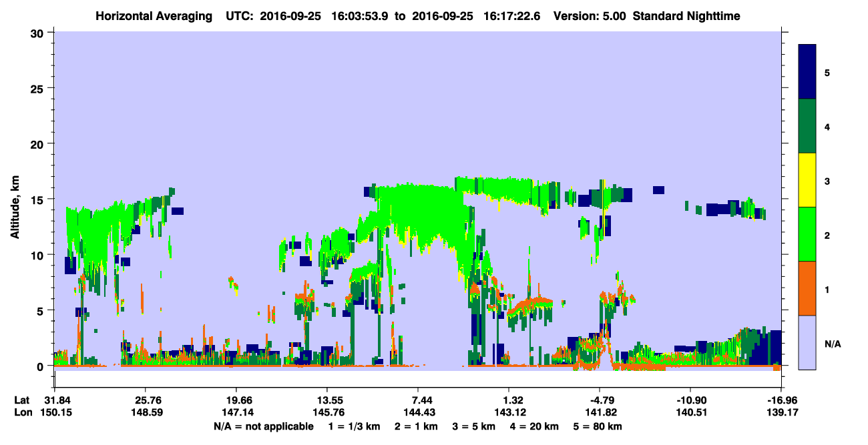Click the lavender N/A colorbar segment
Viewport: 868px width, 445px height.
(x=807, y=342)
